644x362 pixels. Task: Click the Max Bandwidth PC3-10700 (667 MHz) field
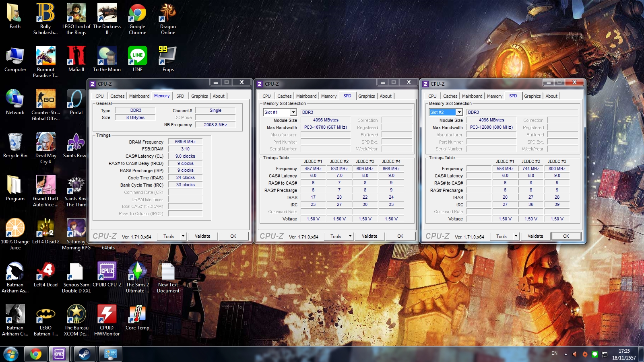coord(326,127)
